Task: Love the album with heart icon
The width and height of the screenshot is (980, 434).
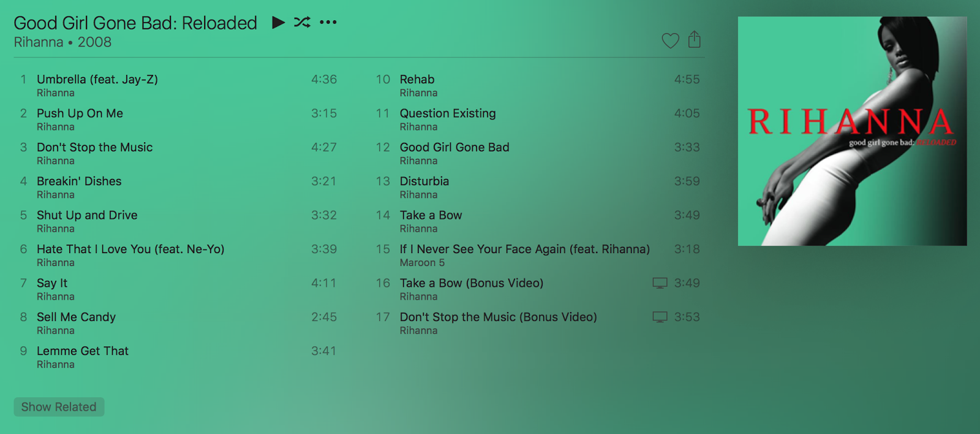Action: (671, 40)
